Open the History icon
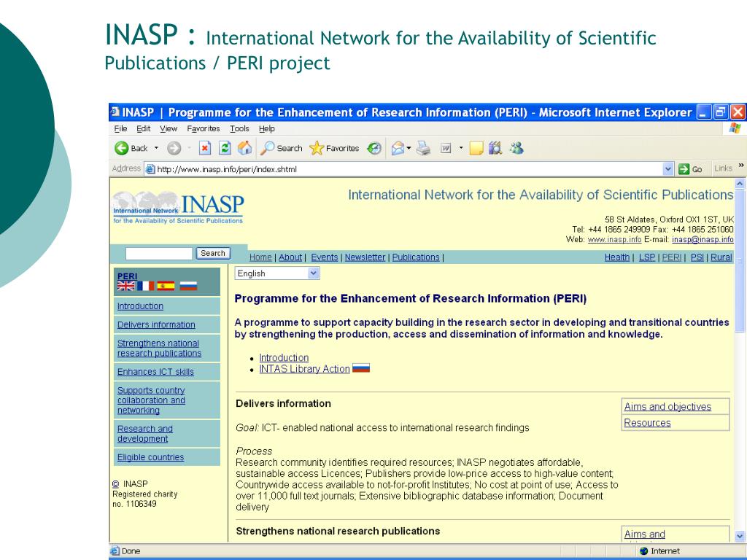747x560 pixels. click(x=374, y=149)
